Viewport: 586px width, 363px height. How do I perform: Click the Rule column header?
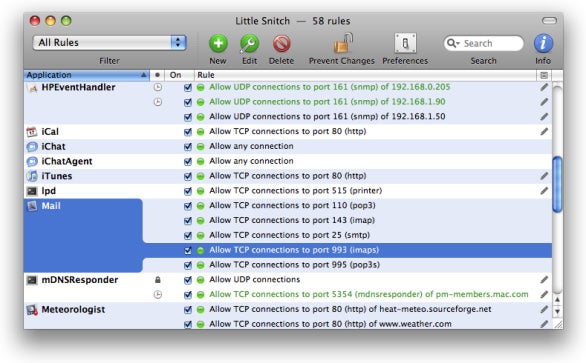365,75
